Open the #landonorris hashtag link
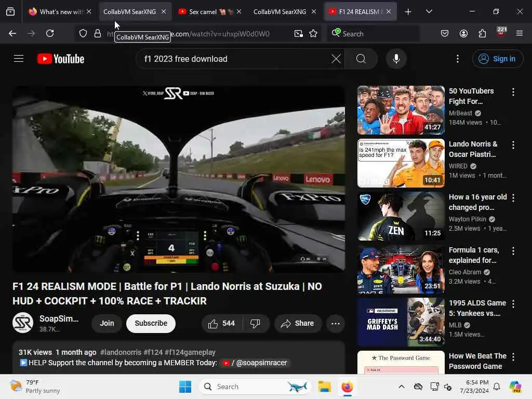Screen dimensions: 532x399 pyautogui.click(x=121, y=352)
